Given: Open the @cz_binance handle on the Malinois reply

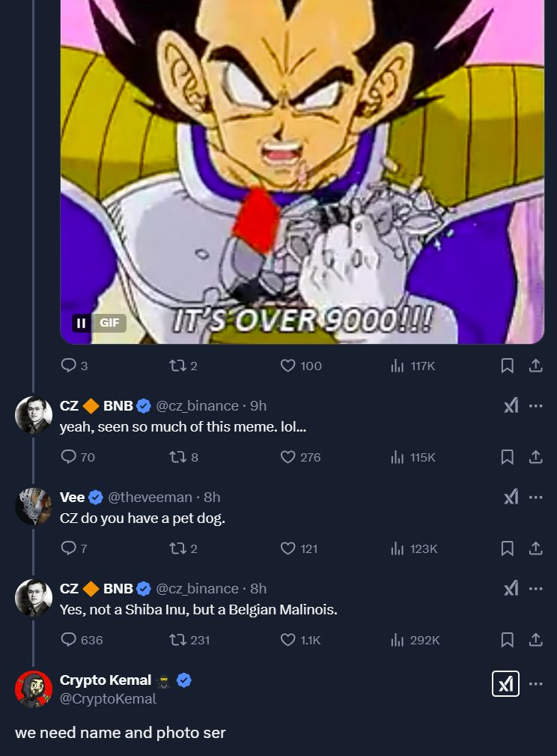Looking at the screenshot, I should pos(197,588).
